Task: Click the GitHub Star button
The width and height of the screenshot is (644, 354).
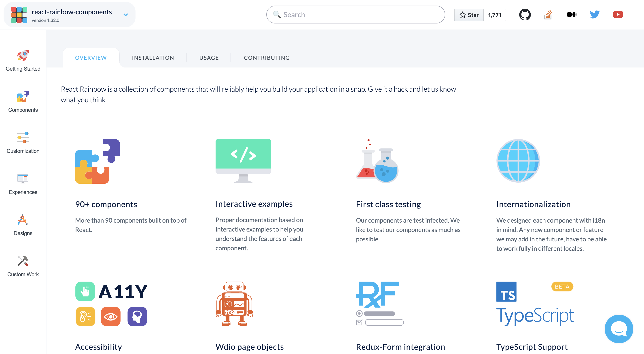Action: tap(469, 15)
